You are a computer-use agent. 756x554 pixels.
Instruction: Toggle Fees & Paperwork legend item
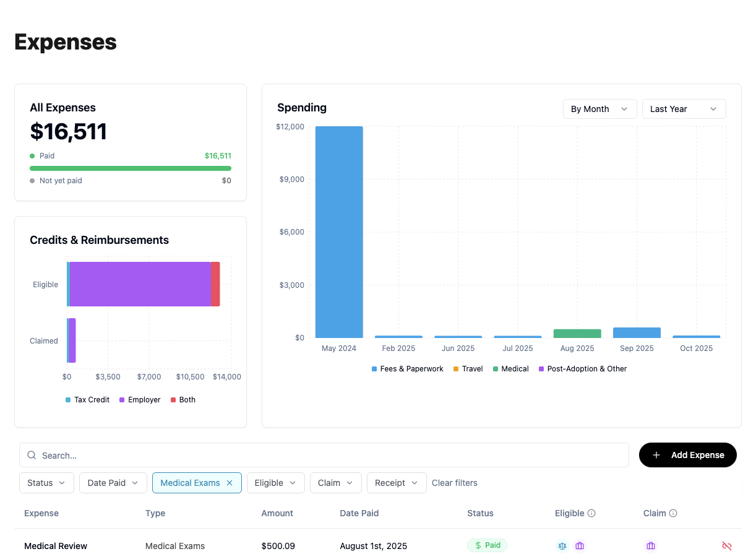[x=408, y=369]
